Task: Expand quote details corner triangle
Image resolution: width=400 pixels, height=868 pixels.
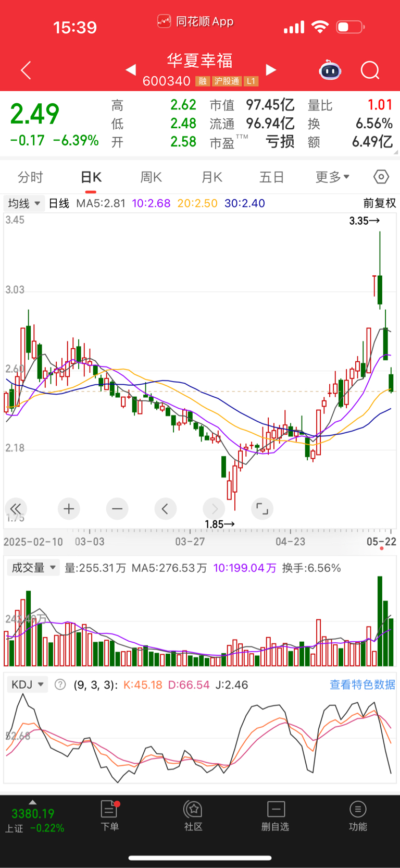Action: coord(396,152)
